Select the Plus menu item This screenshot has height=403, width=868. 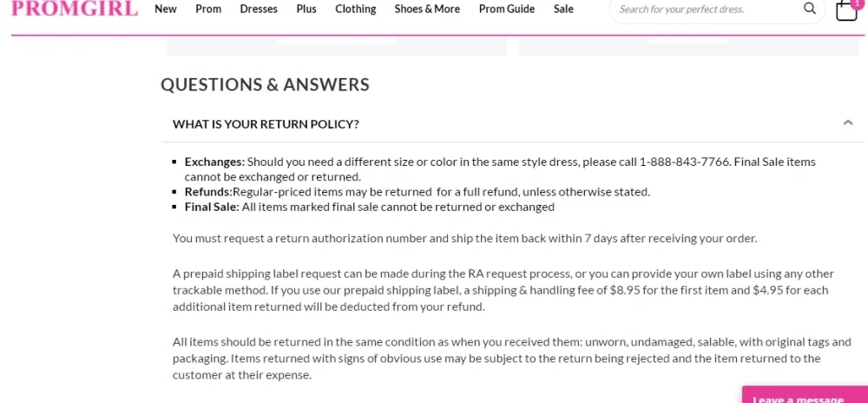click(306, 9)
